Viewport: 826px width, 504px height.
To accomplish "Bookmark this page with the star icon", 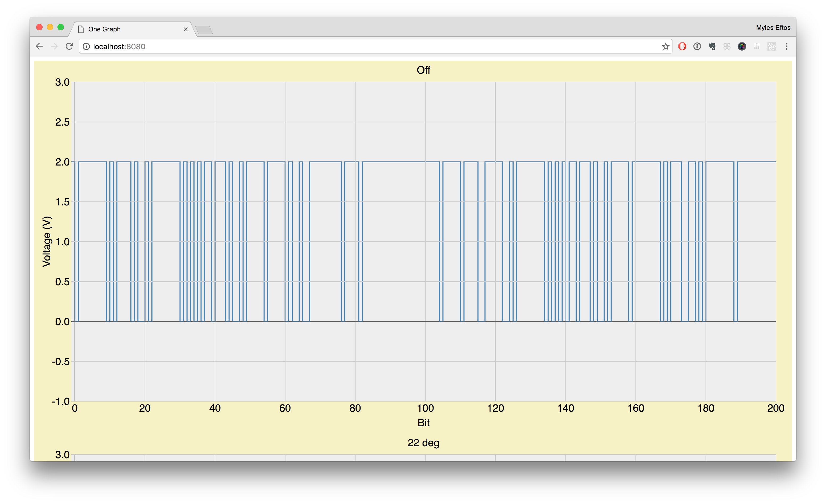I will coord(666,46).
